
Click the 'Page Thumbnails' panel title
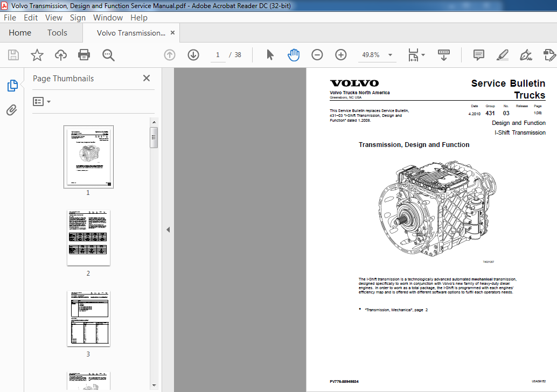tap(63, 79)
